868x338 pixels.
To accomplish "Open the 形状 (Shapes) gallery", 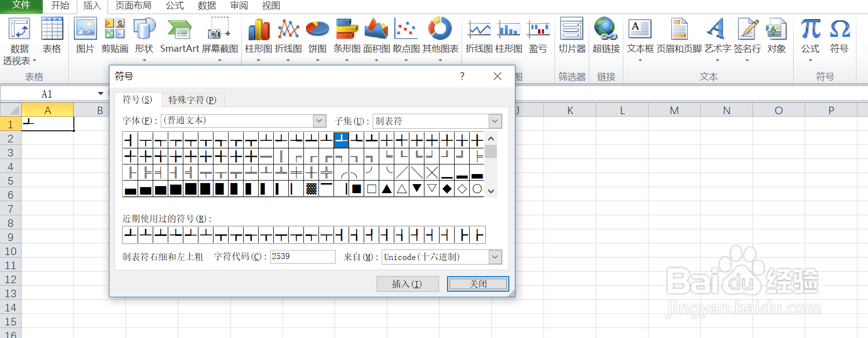I will (144, 39).
